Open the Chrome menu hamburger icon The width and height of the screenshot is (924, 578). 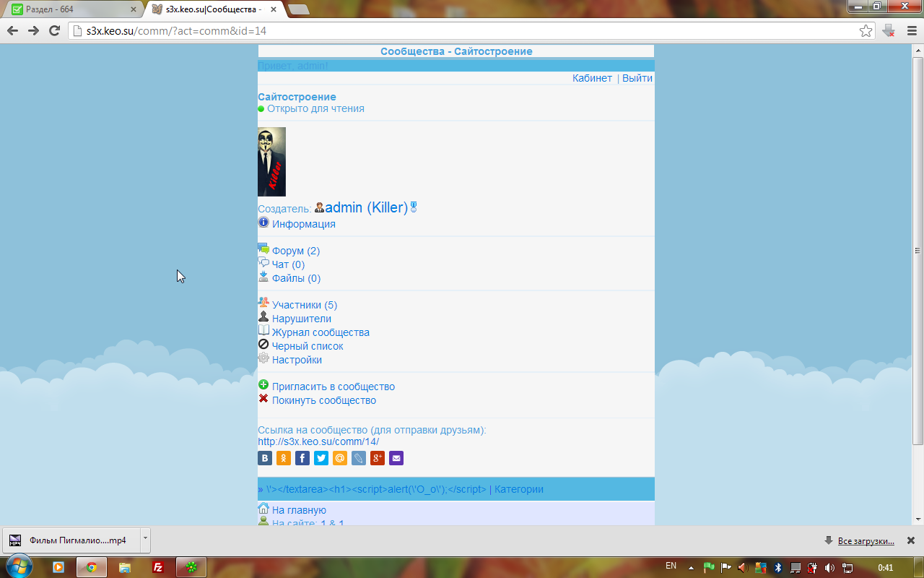coord(911,30)
